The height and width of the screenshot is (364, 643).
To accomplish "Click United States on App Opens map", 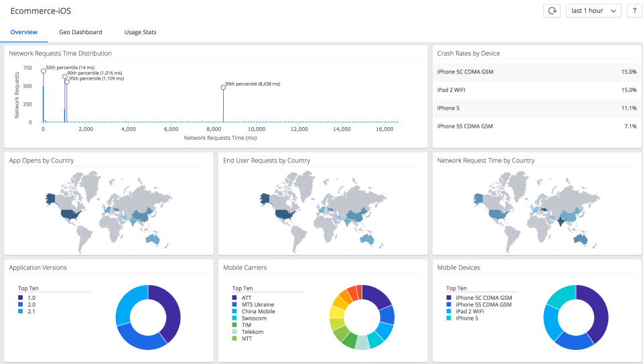I will [x=70, y=213].
